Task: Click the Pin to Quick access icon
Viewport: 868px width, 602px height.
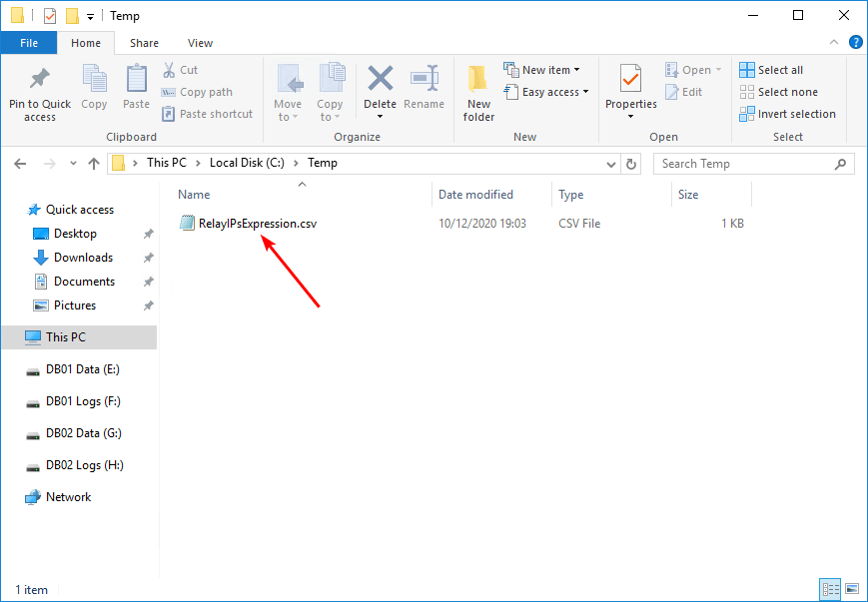Action: point(40,80)
